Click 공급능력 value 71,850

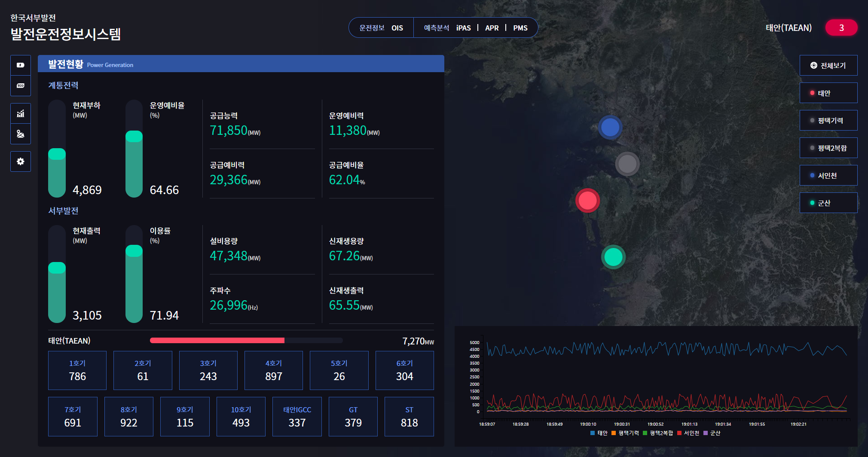(229, 130)
